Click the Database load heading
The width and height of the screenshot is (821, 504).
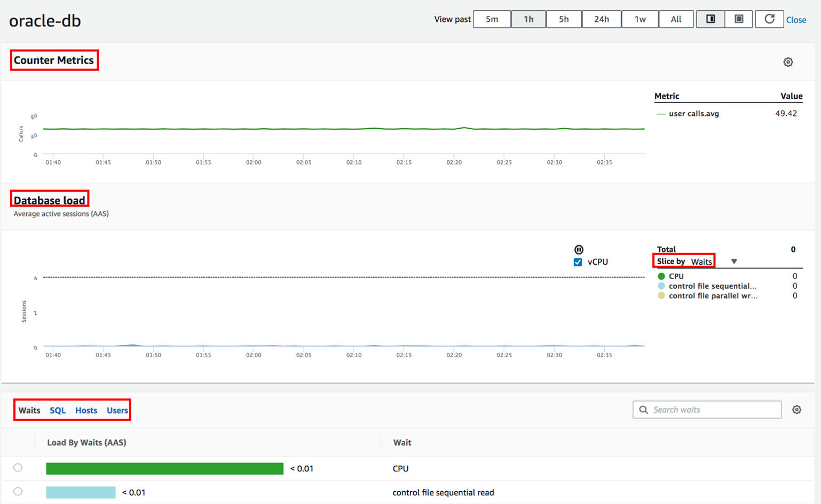pyautogui.click(x=49, y=200)
